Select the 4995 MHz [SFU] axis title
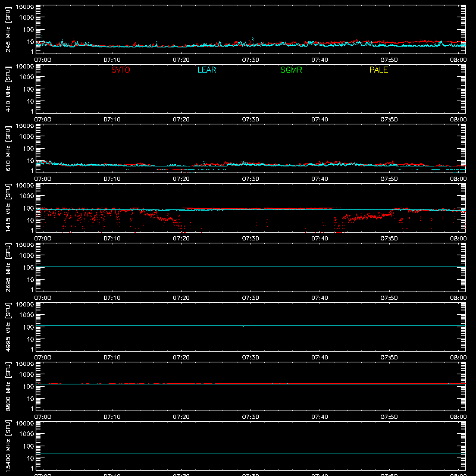 click(x=8, y=327)
